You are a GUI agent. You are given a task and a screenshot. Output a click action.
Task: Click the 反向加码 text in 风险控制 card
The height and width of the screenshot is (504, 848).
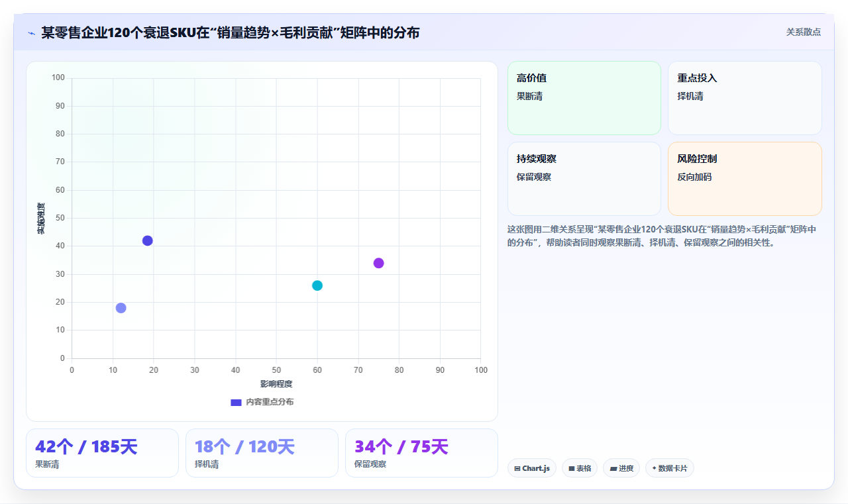(x=694, y=177)
